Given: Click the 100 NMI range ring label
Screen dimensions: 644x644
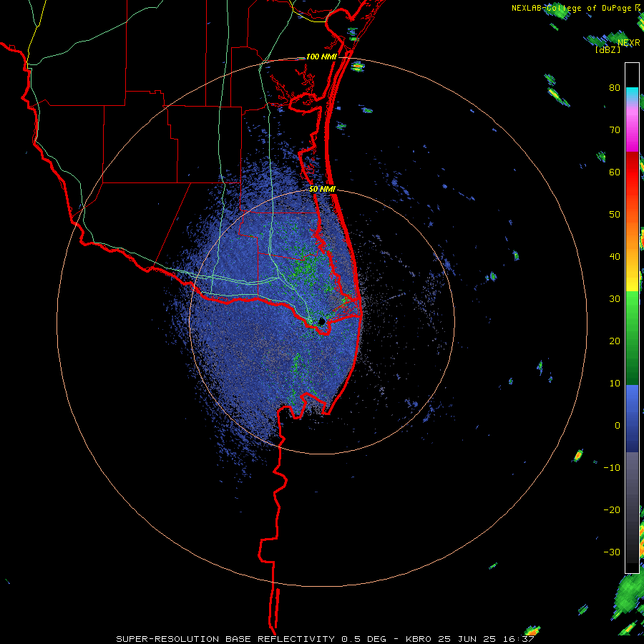Looking at the screenshot, I should pyautogui.click(x=321, y=57).
